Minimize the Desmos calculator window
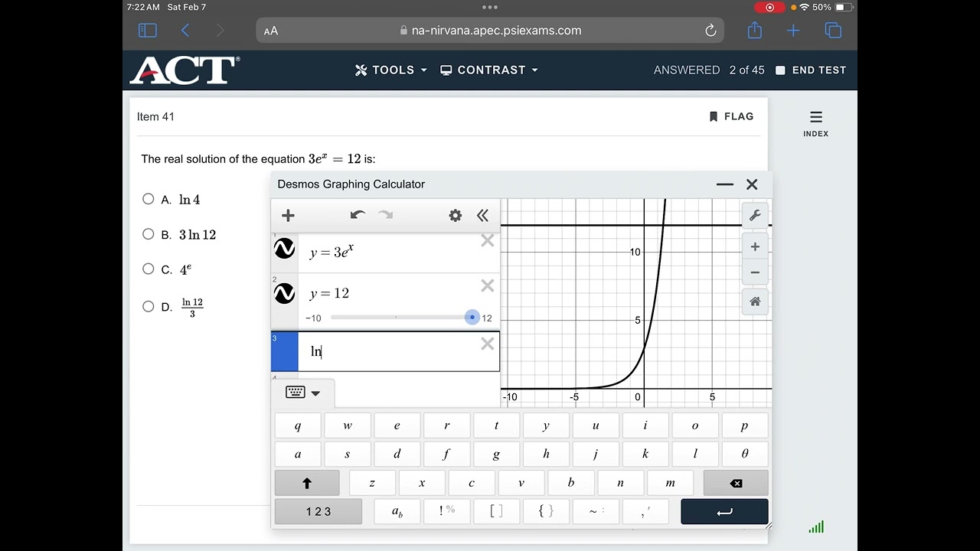Screen dimensions: 980x551 coord(725,184)
